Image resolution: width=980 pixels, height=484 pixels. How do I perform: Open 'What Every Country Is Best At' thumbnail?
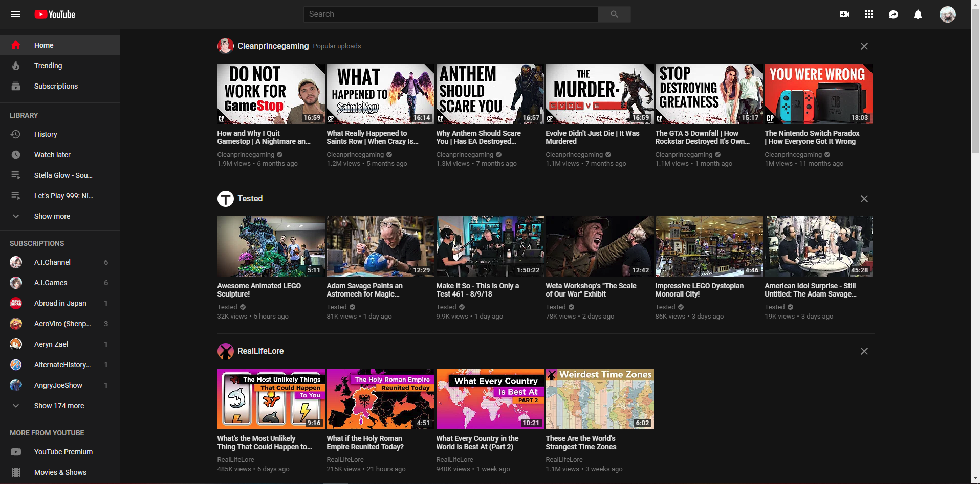(x=490, y=399)
